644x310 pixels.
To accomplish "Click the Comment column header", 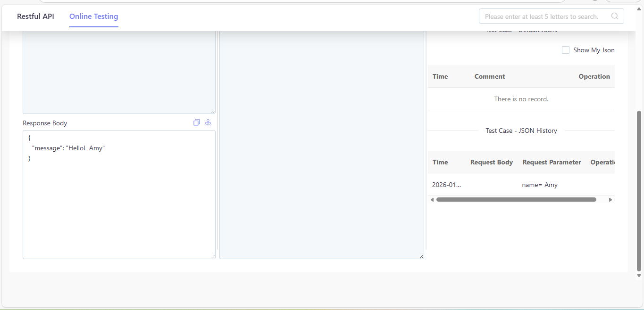I will point(490,76).
